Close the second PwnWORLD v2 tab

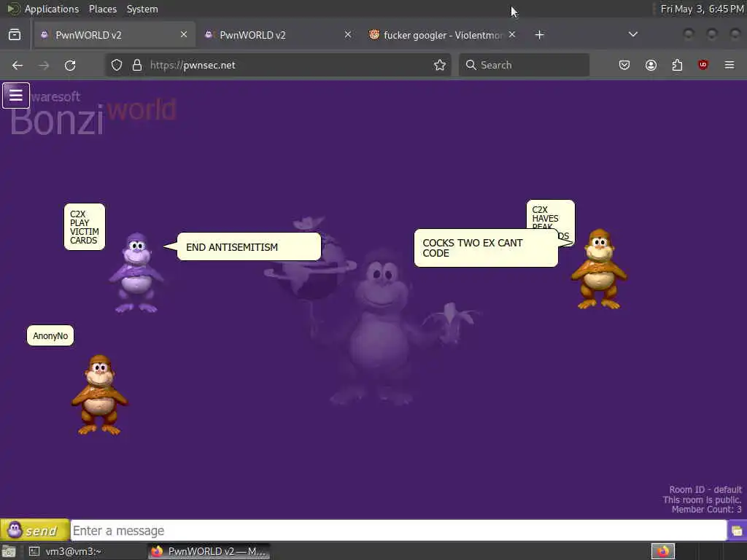pyautogui.click(x=348, y=34)
